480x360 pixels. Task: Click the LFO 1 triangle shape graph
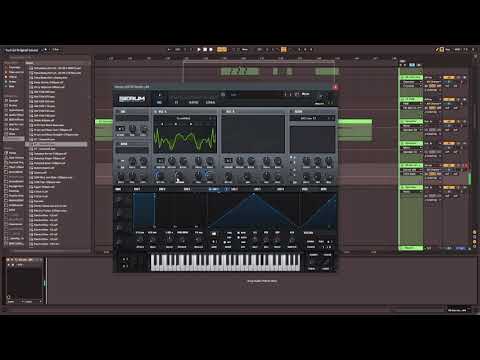click(254, 211)
